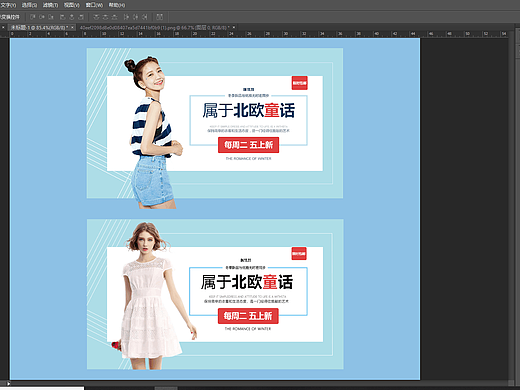Toggle the 变换控件 transform controls option
Screen dimensions: 520x390
(x=10, y=17)
